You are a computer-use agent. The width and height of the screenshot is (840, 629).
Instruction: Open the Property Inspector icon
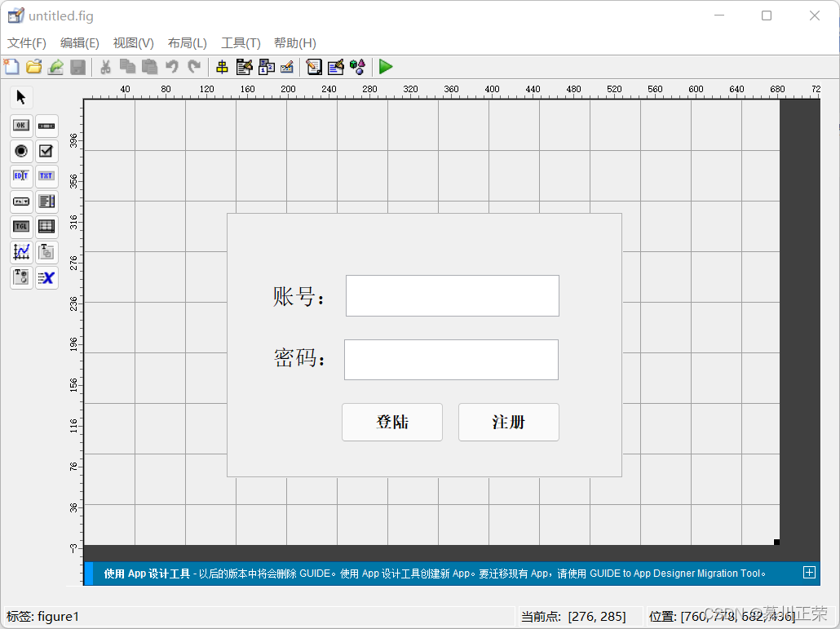(336, 67)
